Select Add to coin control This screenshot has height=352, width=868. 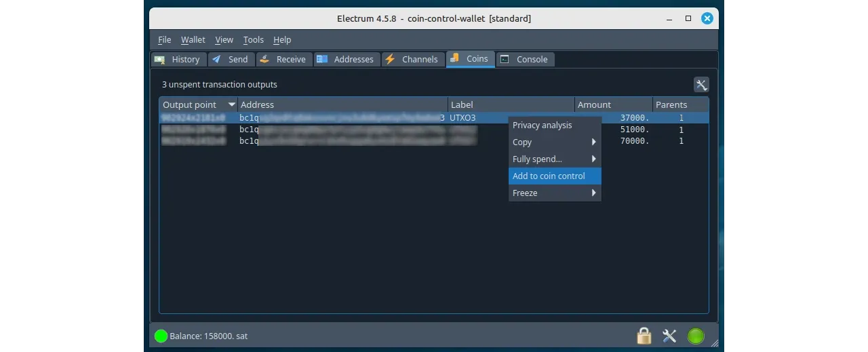[555, 176]
